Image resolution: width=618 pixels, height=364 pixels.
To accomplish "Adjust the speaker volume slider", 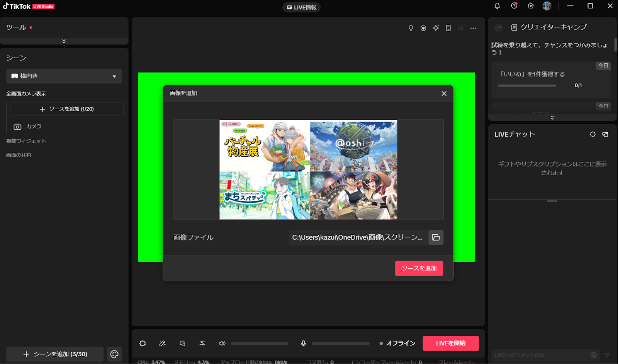I will pos(260,344).
